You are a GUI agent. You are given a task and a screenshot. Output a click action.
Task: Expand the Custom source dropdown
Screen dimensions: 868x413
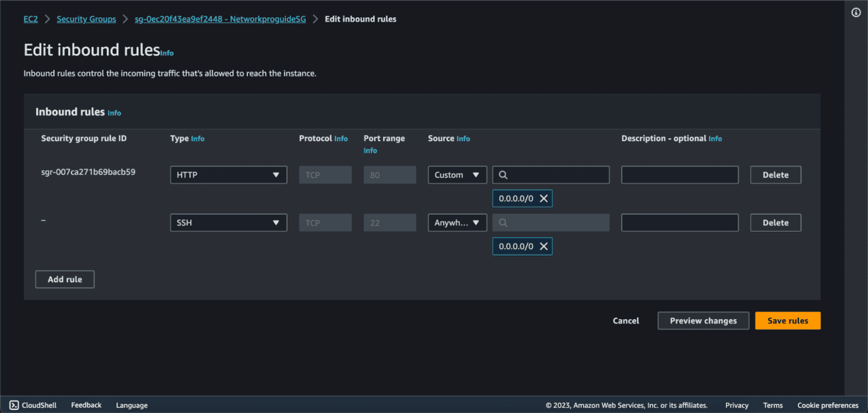click(457, 175)
